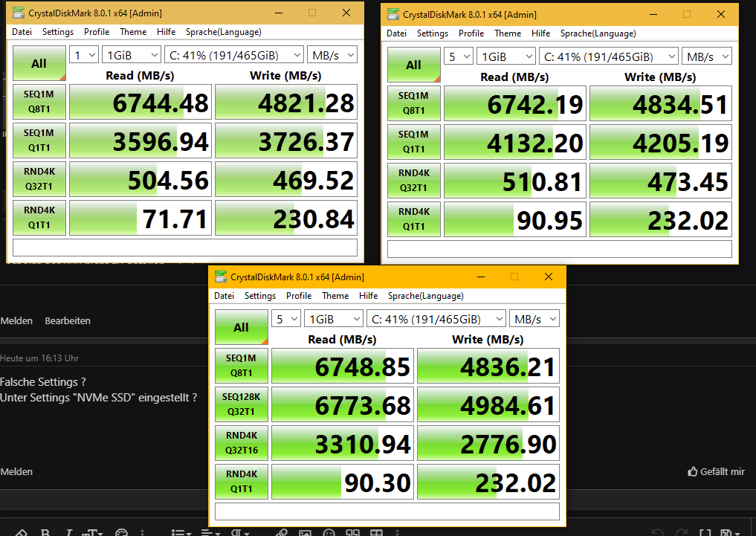Click the Gefällt mir like link

[x=722, y=471]
